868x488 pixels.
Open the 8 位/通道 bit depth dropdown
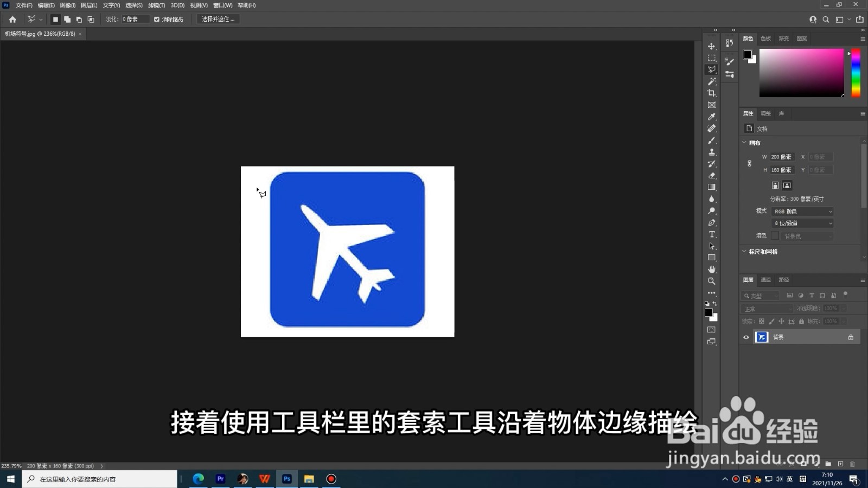pyautogui.click(x=802, y=223)
